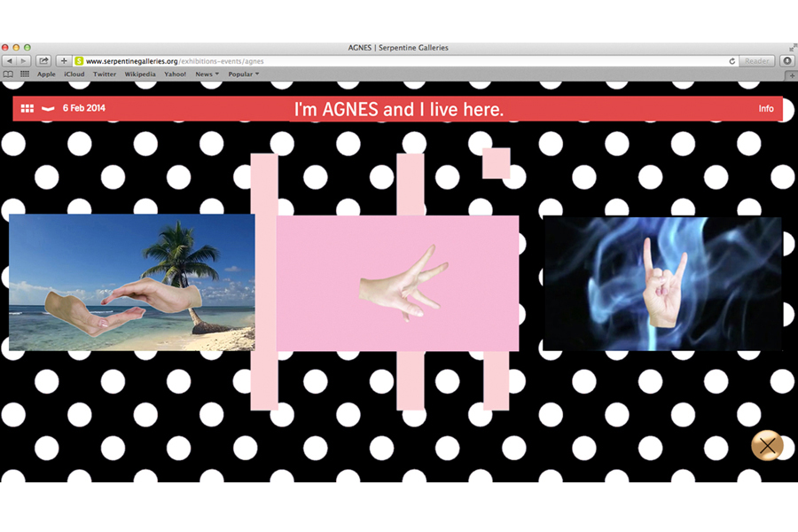
Task: Click the small pink square near the top
Action: (497, 163)
